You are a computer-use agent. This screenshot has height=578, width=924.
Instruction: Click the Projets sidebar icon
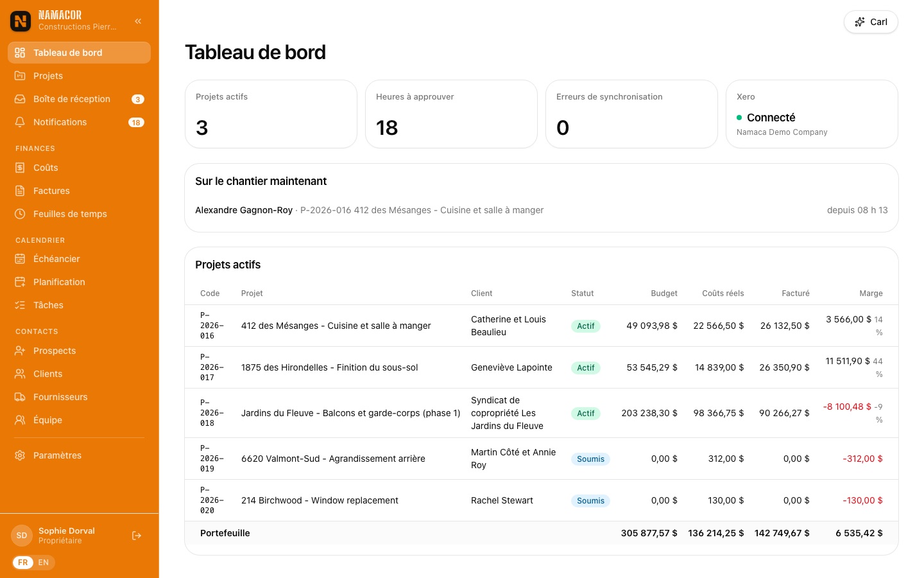pos(20,76)
